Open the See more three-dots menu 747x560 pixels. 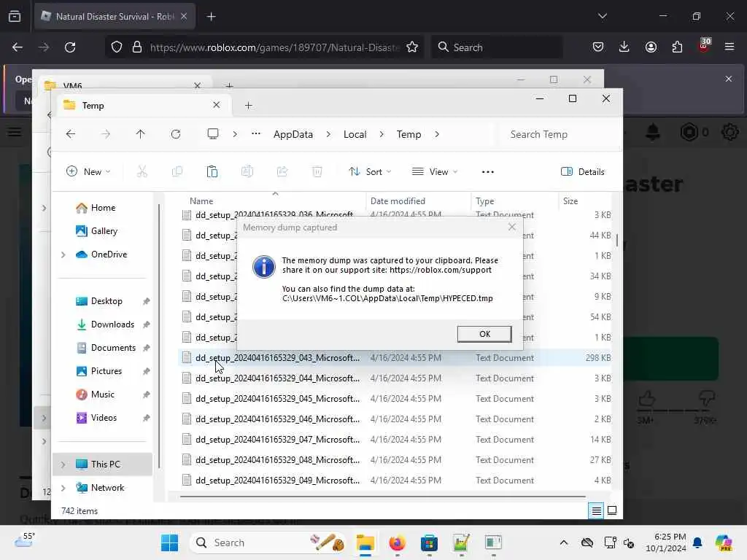click(x=488, y=172)
